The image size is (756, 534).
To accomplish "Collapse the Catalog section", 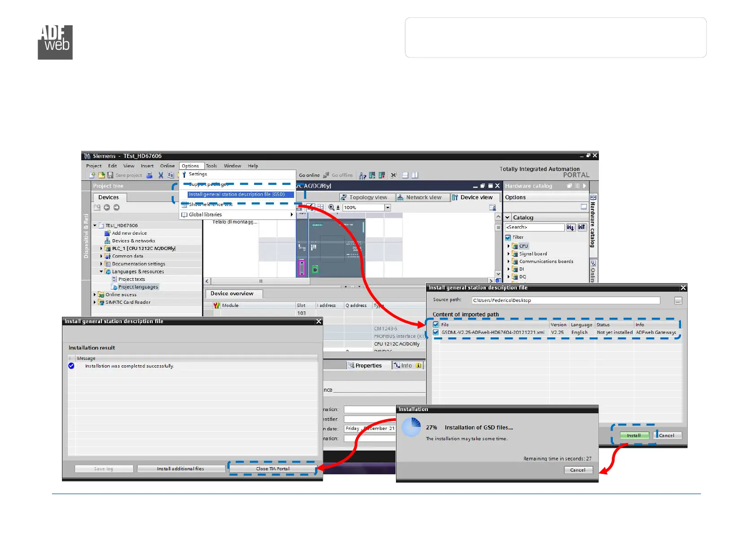I will [508, 217].
